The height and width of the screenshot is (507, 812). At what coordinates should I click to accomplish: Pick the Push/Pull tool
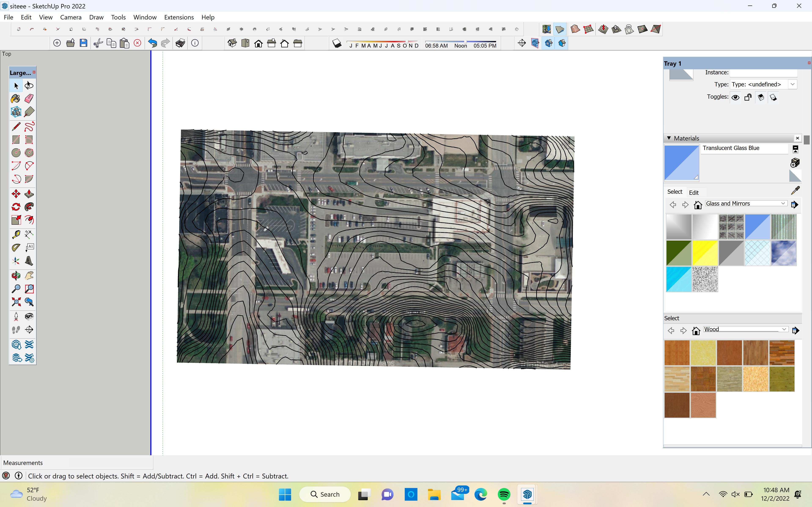tap(29, 194)
